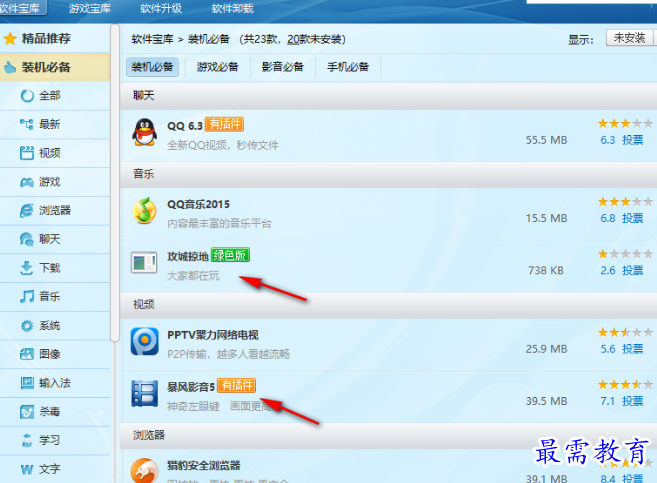
Task: Select the 装机必备 sub-tab
Action: (153, 67)
